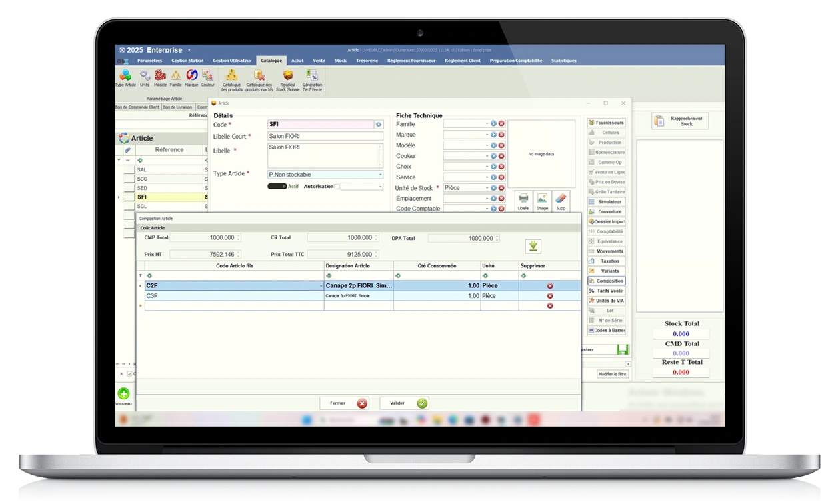Open the Code Comptable dropdown
This screenshot has height=504, width=840.
tap(487, 209)
